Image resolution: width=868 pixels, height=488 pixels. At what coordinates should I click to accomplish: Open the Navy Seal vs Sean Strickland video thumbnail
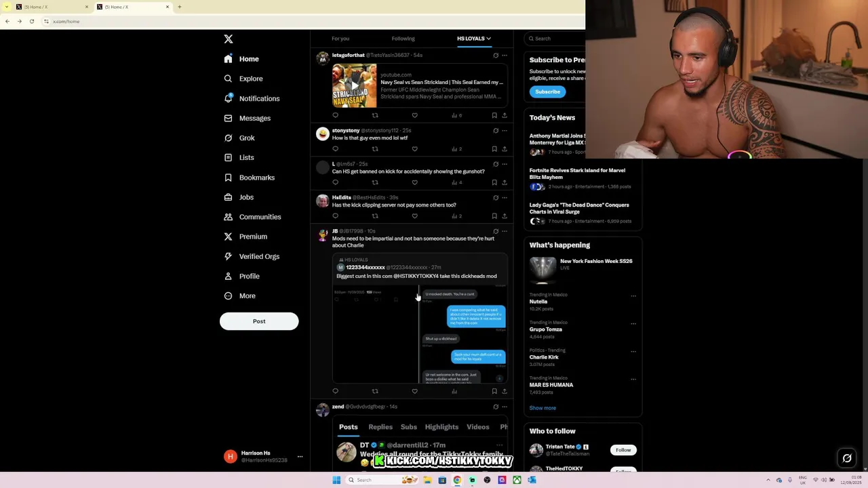point(354,85)
